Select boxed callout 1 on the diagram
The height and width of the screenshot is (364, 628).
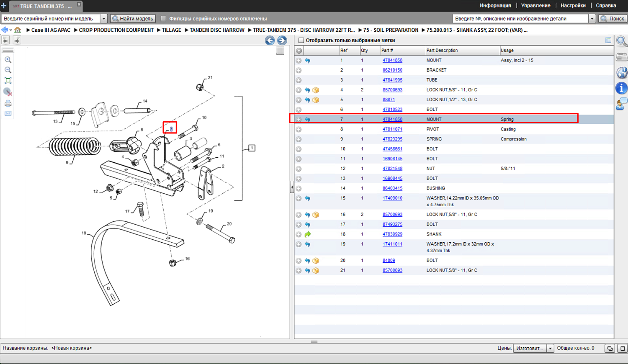pos(252,148)
